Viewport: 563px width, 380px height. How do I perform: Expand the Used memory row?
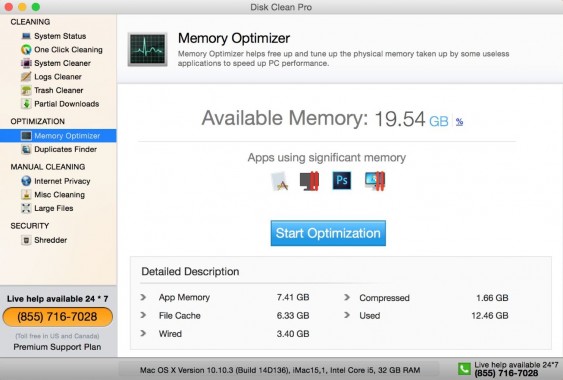pos(347,315)
